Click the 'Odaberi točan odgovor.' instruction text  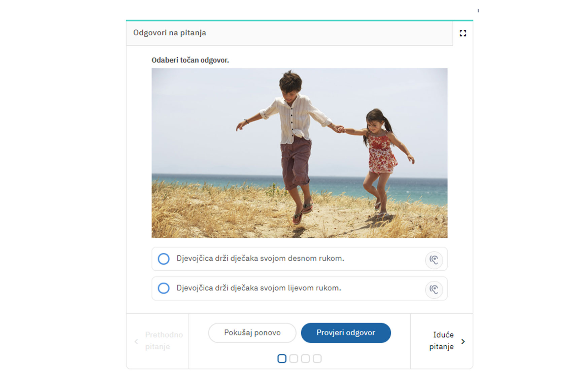tap(190, 60)
